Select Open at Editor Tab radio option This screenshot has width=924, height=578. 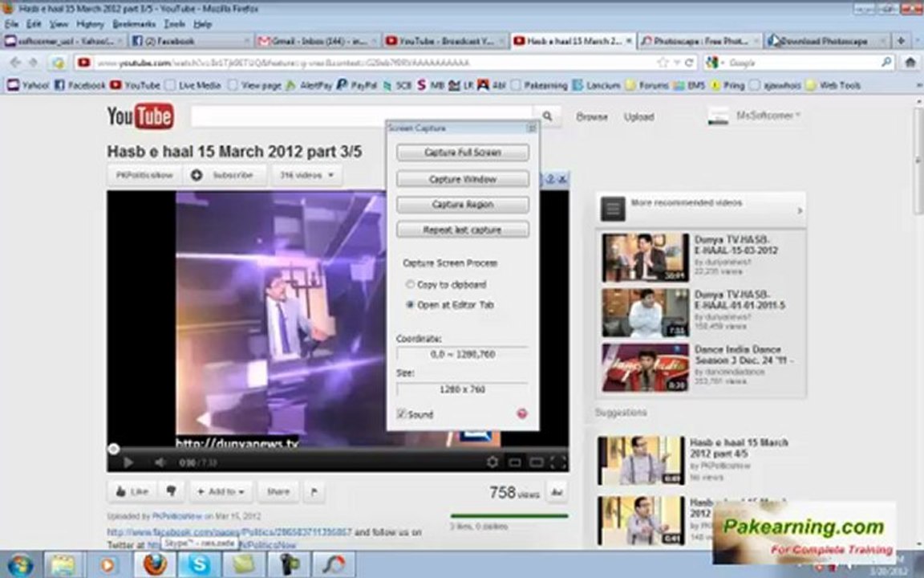[x=450, y=305]
